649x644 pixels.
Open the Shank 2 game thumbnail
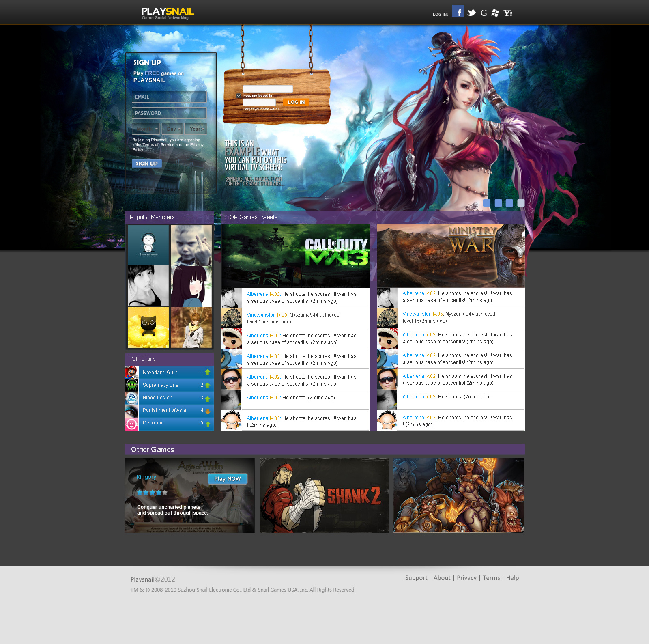[x=324, y=495]
